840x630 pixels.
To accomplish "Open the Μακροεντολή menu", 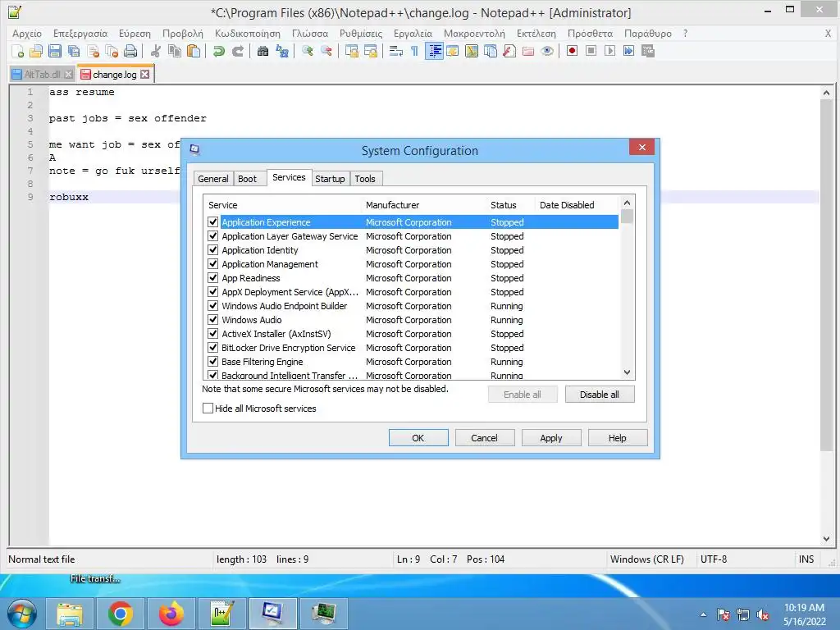I will pos(474,33).
